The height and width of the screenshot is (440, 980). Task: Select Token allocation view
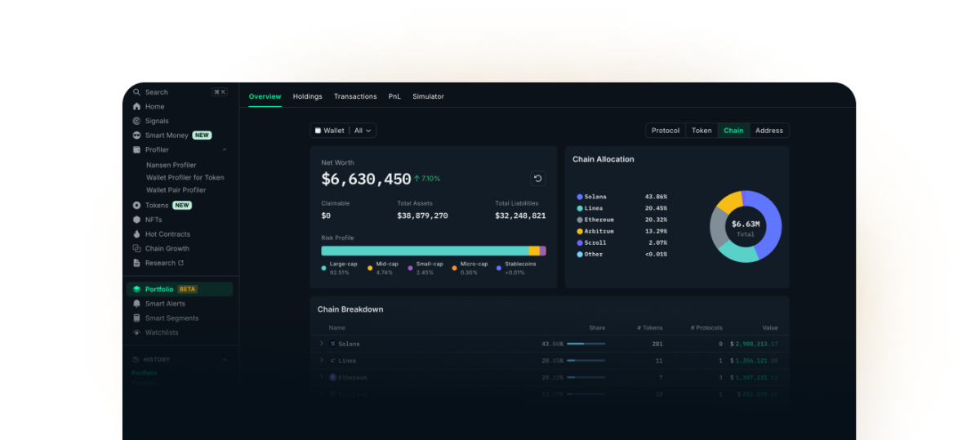click(702, 131)
